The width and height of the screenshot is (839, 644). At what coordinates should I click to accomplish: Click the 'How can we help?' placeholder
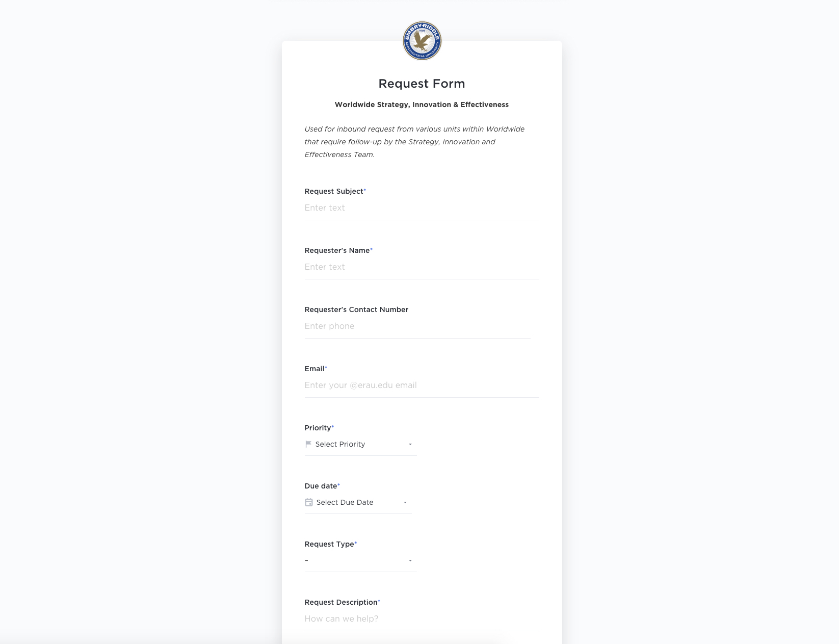click(x=342, y=619)
